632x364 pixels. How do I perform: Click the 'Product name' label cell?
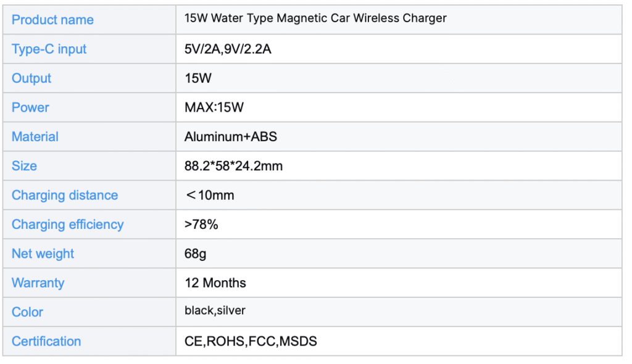point(52,20)
